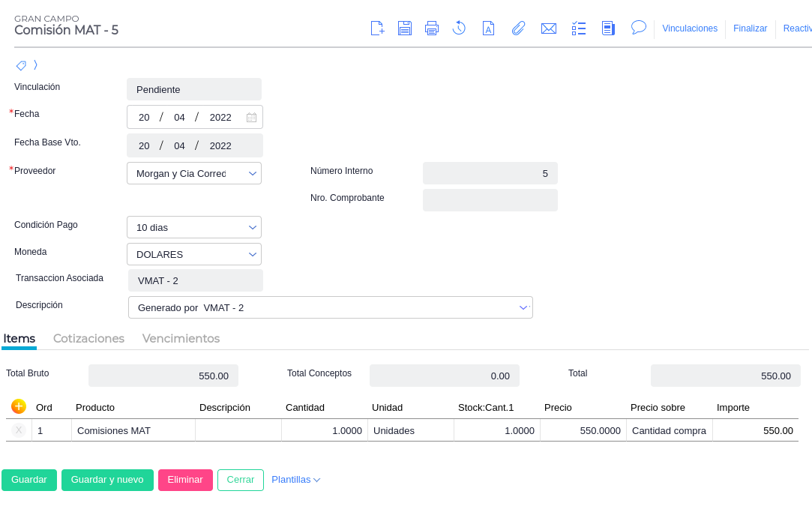Expand the Moneda currency dropdown
This screenshot has height=521, width=812.
point(252,254)
